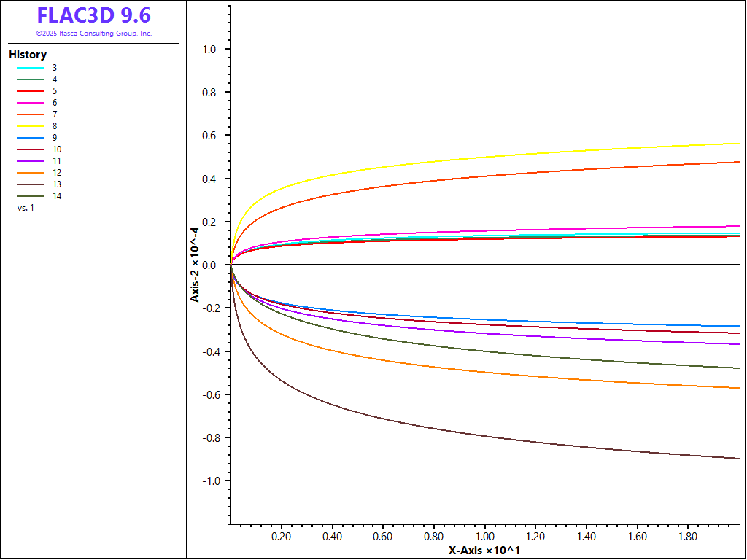Click legend entry number 10
The image size is (747, 560).
57,149
